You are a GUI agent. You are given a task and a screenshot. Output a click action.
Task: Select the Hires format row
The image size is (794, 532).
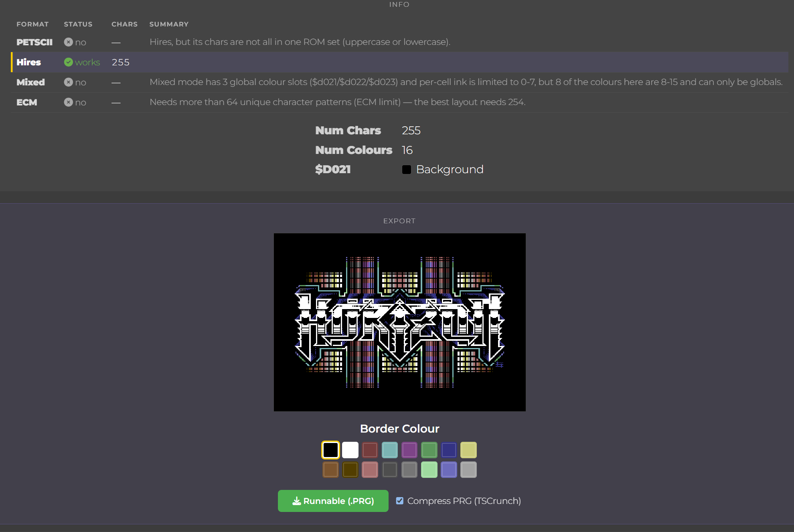pyautogui.click(x=400, y=62)
